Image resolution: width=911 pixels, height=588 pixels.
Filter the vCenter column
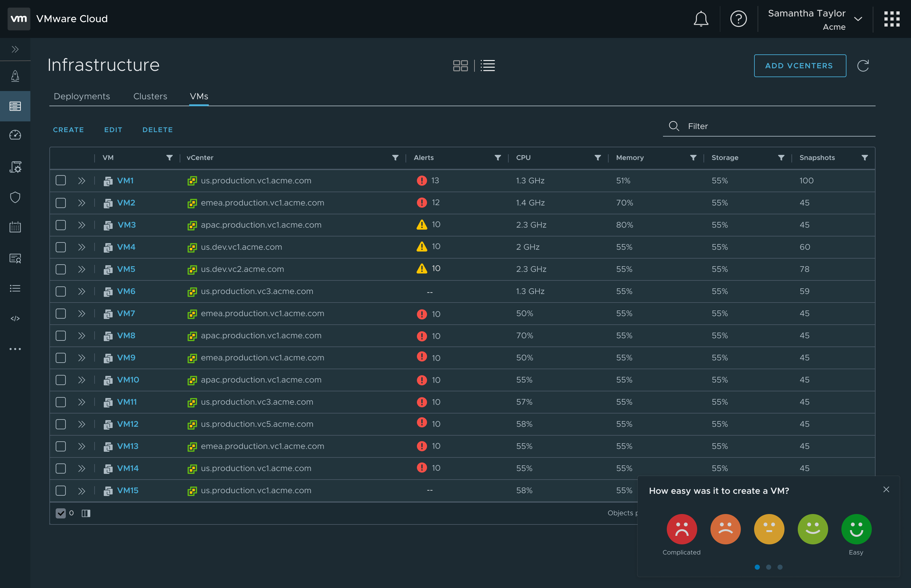[395, 158]
